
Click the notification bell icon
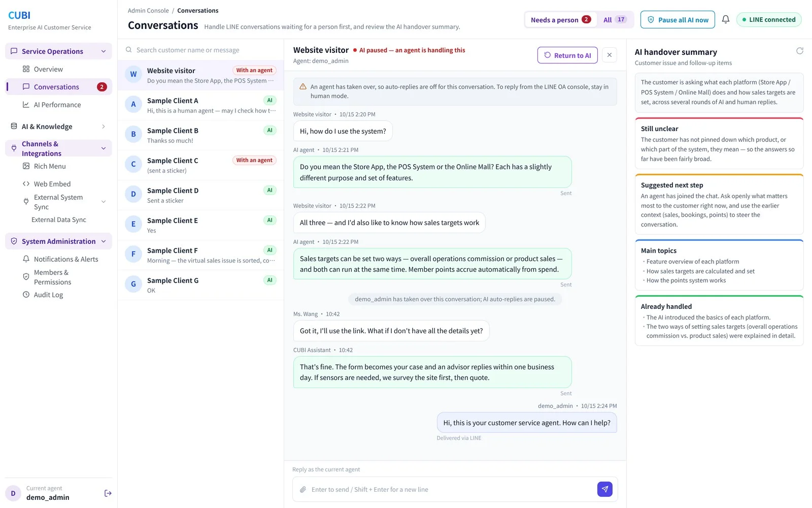coord(726,19)
